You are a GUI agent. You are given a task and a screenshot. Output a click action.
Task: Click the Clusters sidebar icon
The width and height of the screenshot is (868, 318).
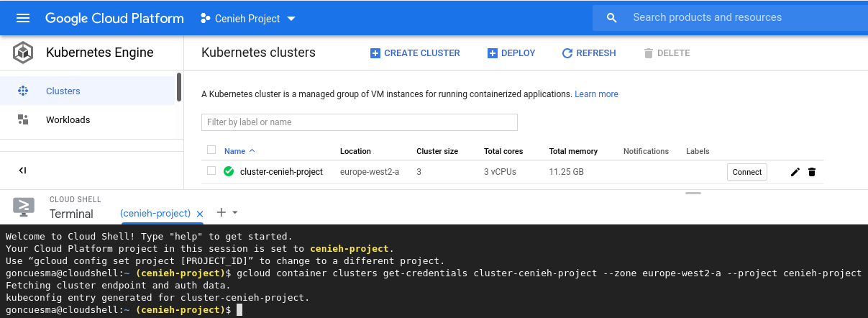(x=23, y=91)
